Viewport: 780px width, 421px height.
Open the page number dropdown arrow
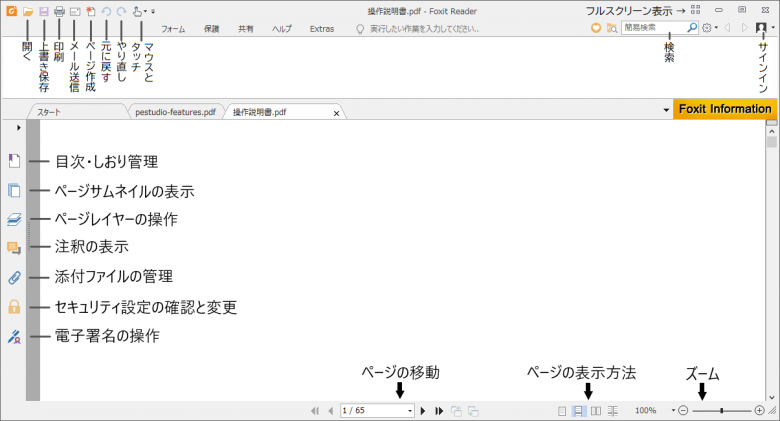point(410,411)
